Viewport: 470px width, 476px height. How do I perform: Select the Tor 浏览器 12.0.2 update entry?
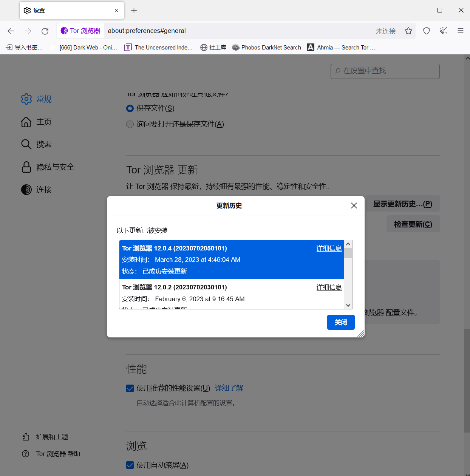click(232, 294)
